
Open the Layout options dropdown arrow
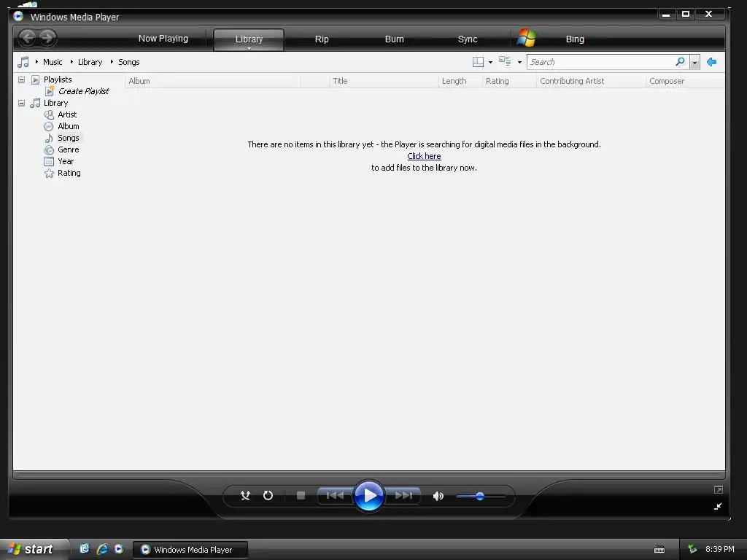point(490,63)
